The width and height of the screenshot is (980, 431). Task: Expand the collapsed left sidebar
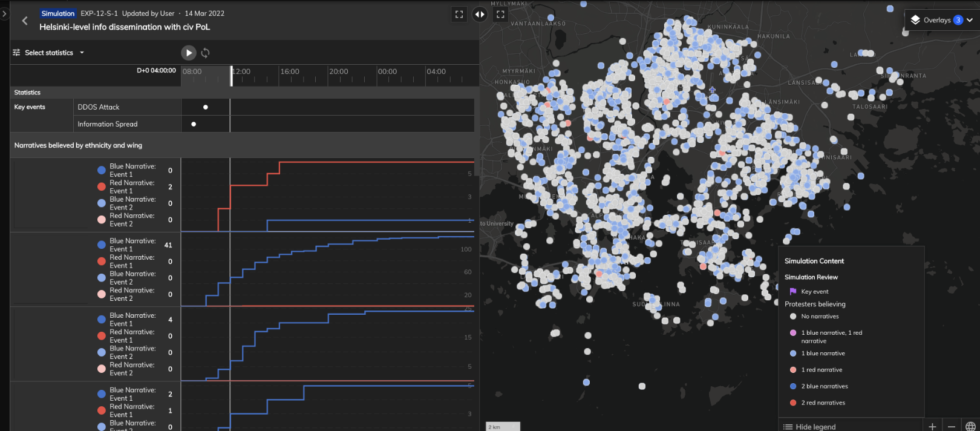4,13
